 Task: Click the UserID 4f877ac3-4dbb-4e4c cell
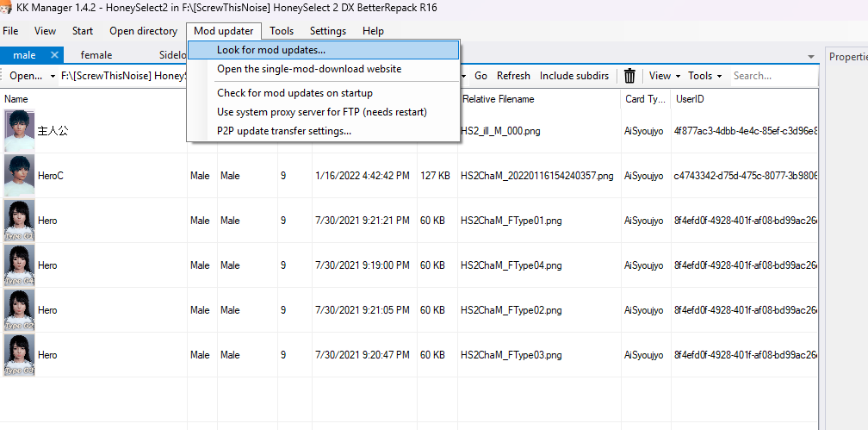pos(746,131)
